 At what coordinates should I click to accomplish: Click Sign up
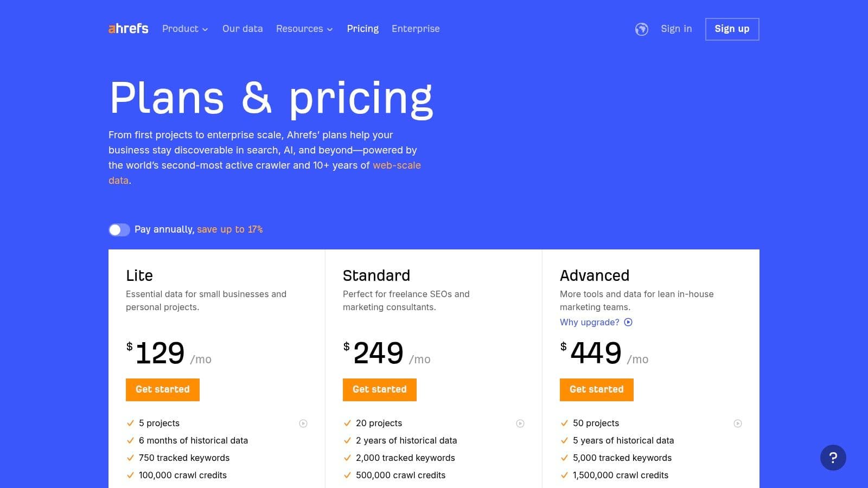[732, 29]
